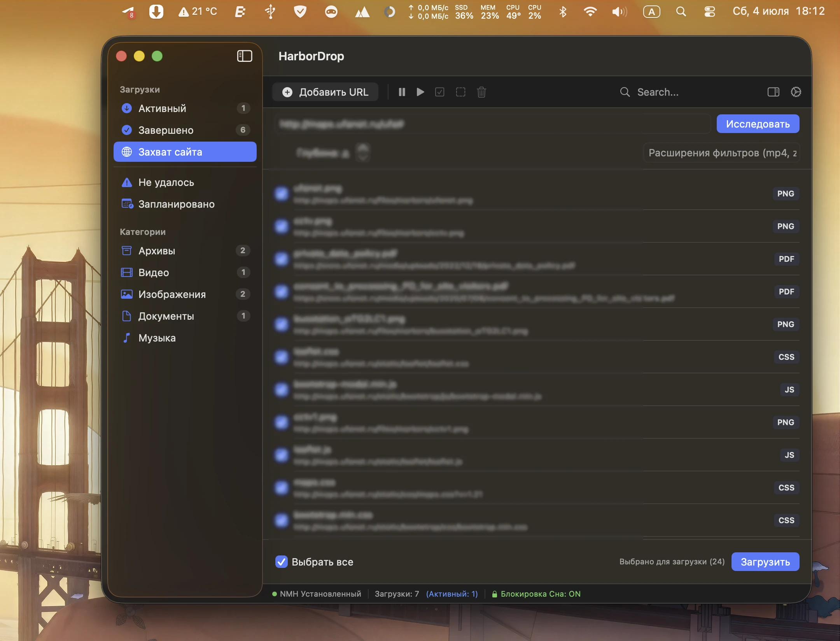Viewport: 840px width, 641px height.
Task: Click the PNG badge on busstation row
Action: click(x=786, y=324)
